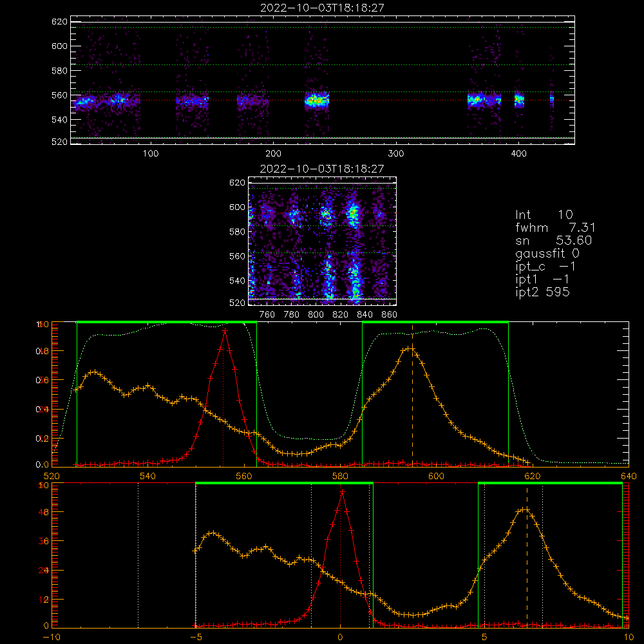Click the green bar atop right window in bottom plot
Image resolution: width=644 pixels, height=644 pixels.
[x=551, y=484]
